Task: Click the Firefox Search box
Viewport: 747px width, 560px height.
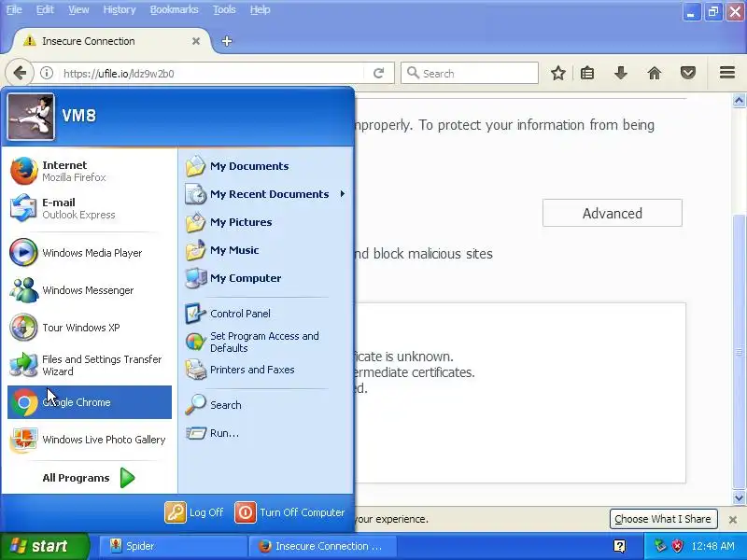Action: pos(470,74)
